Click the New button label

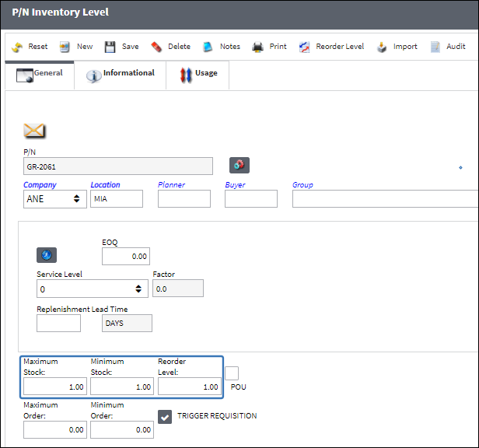click(85, 47)
